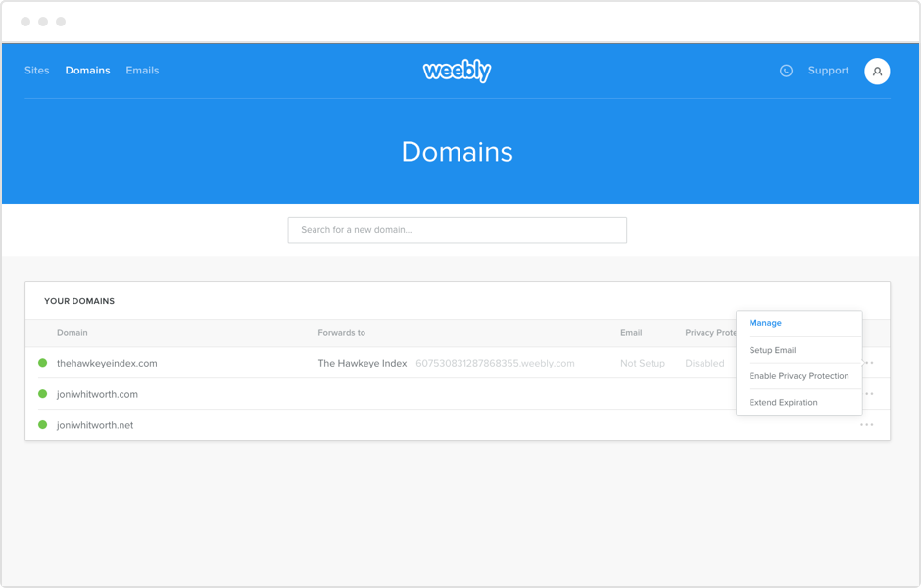Click the new domain search field
The height and width of the screenshot is (588, 921).
click(x=457, y=230)
